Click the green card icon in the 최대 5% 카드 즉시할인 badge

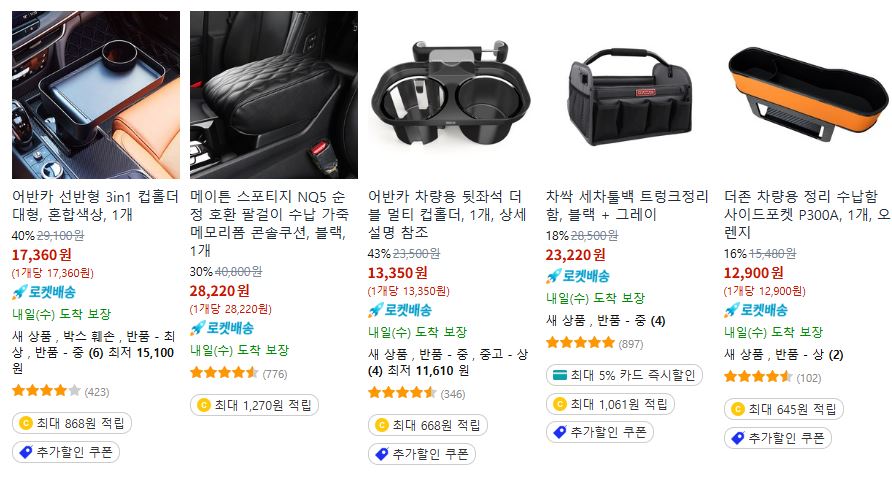560,375
